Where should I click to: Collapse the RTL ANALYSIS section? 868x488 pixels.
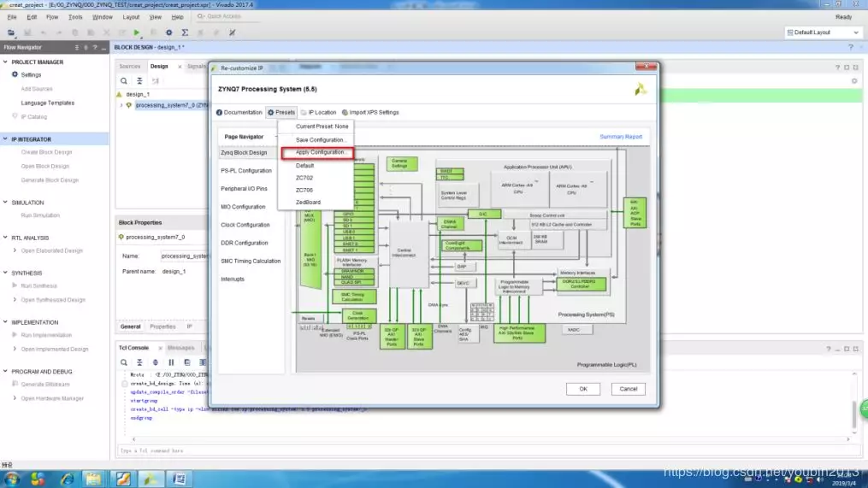click(x=5, y=238)
